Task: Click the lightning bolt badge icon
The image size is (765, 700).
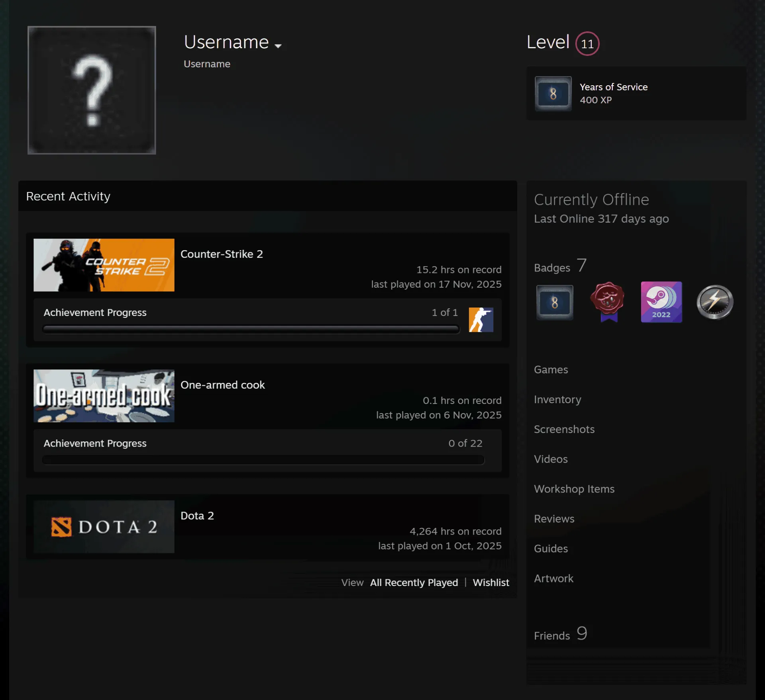Action: pos(715,302)
